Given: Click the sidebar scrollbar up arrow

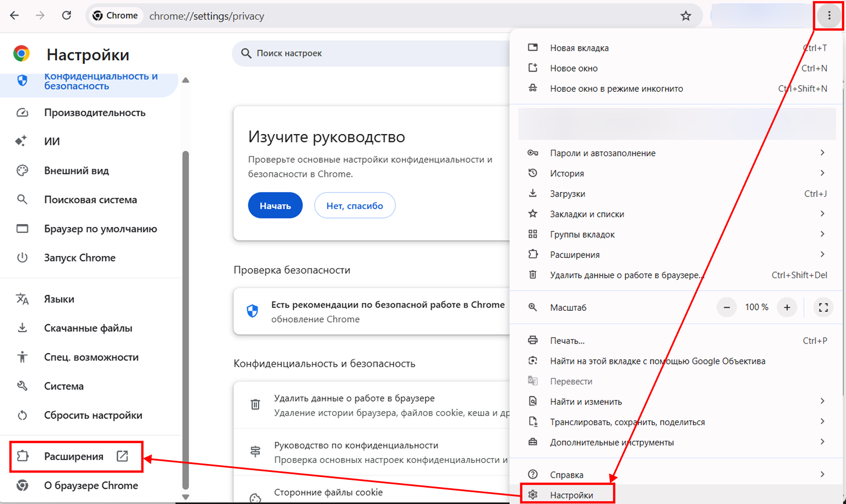Looking at the screenshot, I should (185, 80).
